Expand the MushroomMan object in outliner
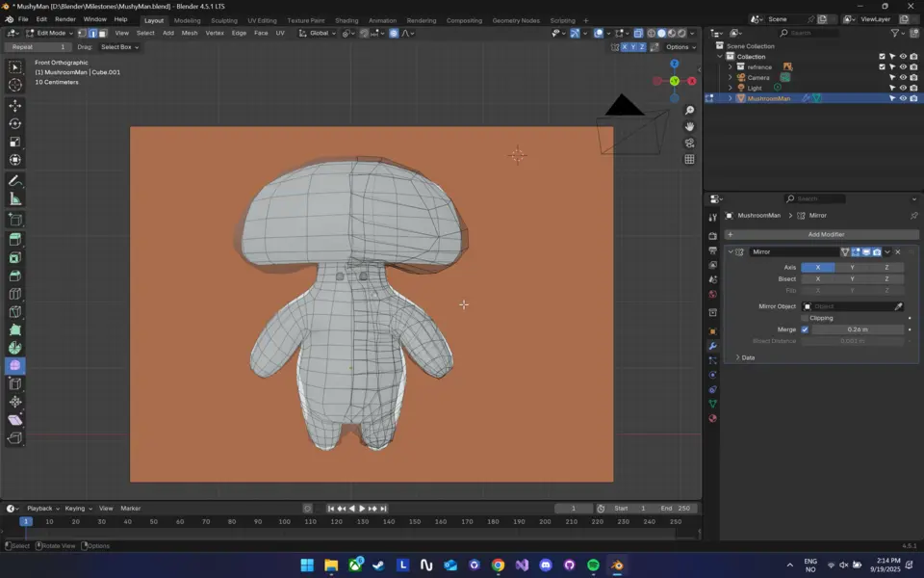 pyautogui.click(x=731, y=98)
